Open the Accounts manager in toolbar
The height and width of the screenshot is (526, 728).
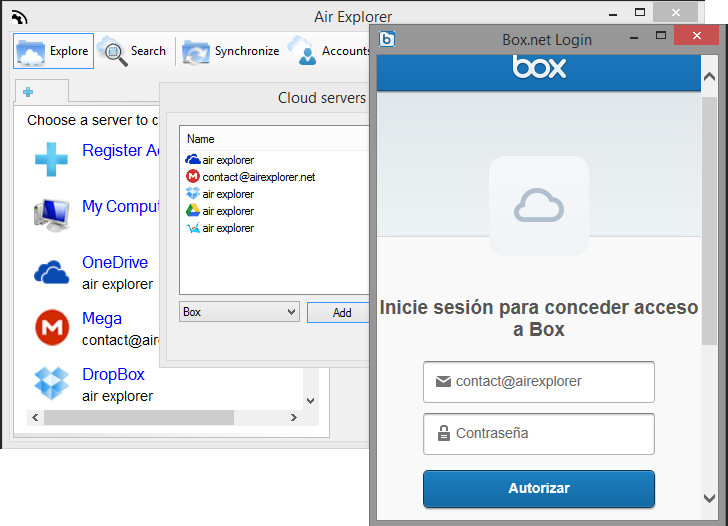[328, 51]
